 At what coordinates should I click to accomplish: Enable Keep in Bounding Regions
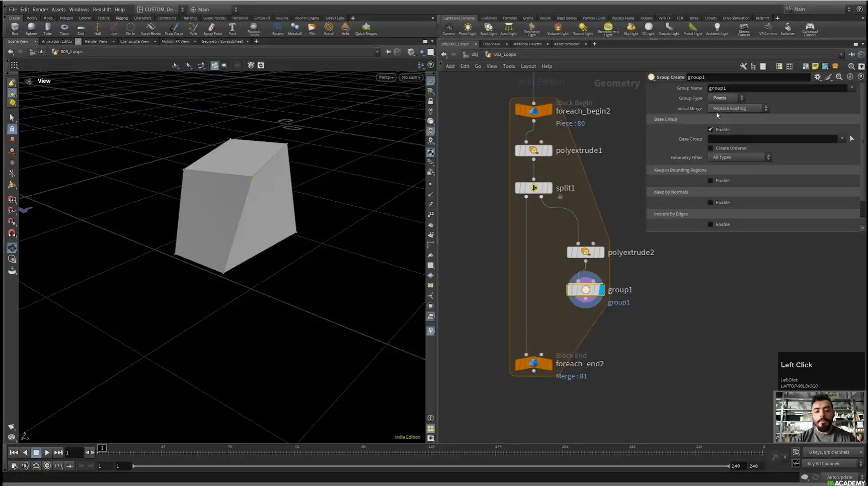pos(711,180)
